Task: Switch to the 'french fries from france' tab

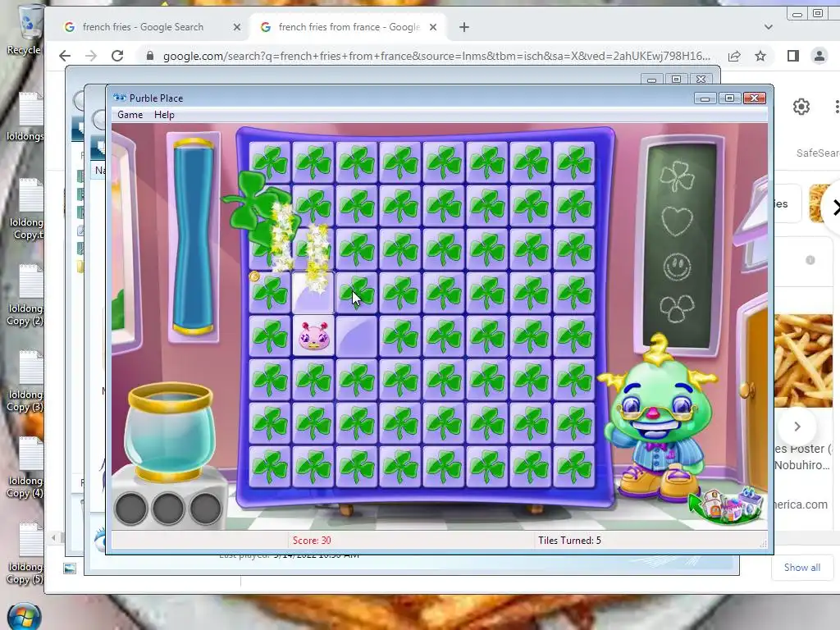Action: coord(349,27)
